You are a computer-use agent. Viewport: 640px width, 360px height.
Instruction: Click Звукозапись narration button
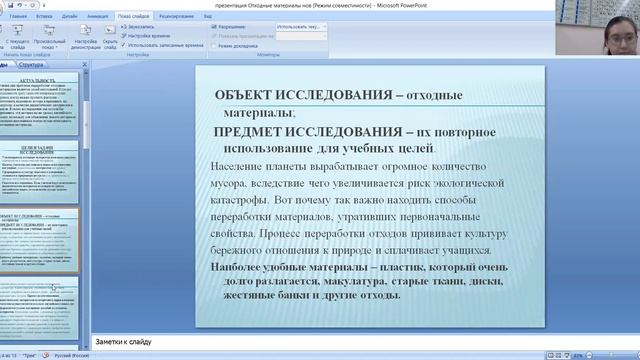tap(138, 27)
